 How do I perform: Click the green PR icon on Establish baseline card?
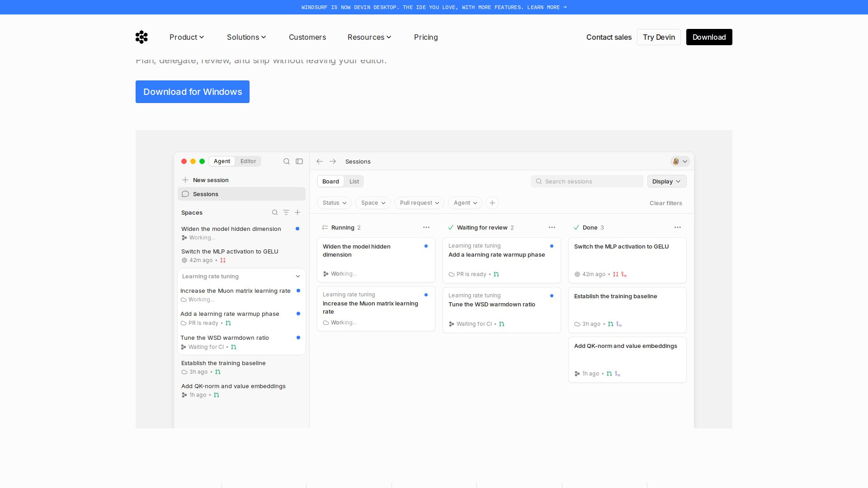[x=611, y=324]
